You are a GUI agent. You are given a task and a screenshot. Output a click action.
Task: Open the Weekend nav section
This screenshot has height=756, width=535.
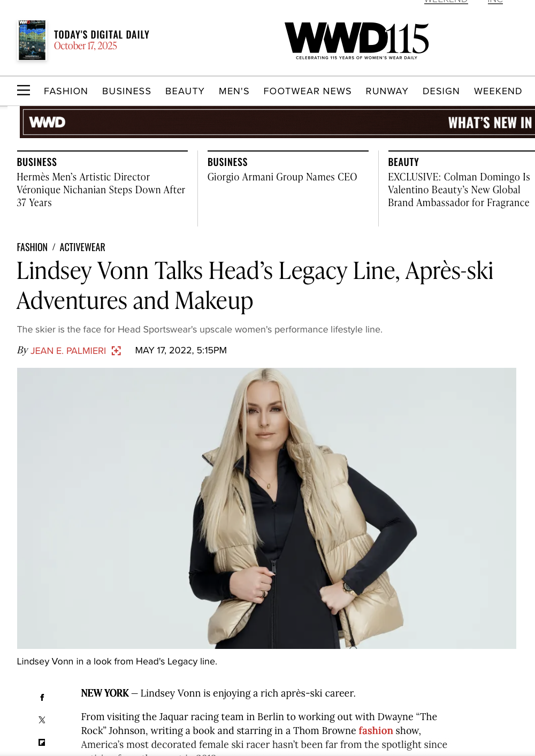(498, 91)
